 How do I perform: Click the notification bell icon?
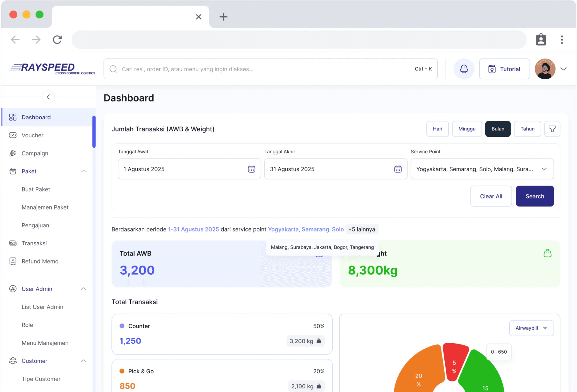point(464,69)
